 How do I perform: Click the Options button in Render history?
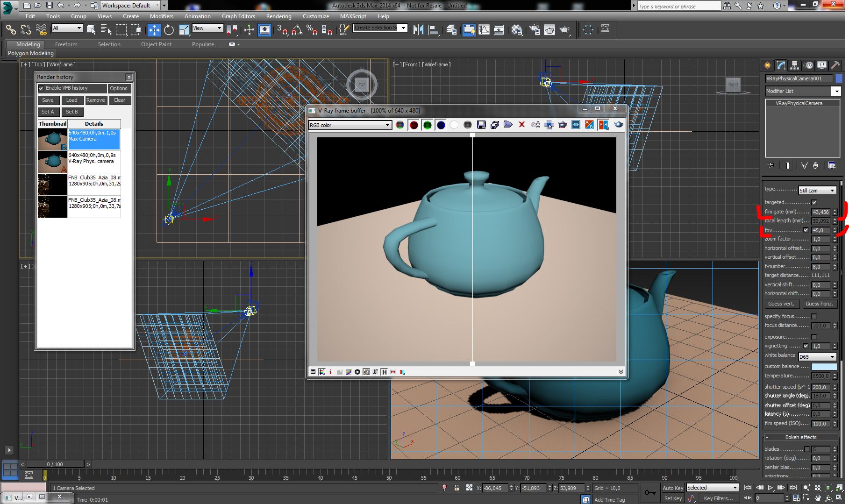[119, 89]
